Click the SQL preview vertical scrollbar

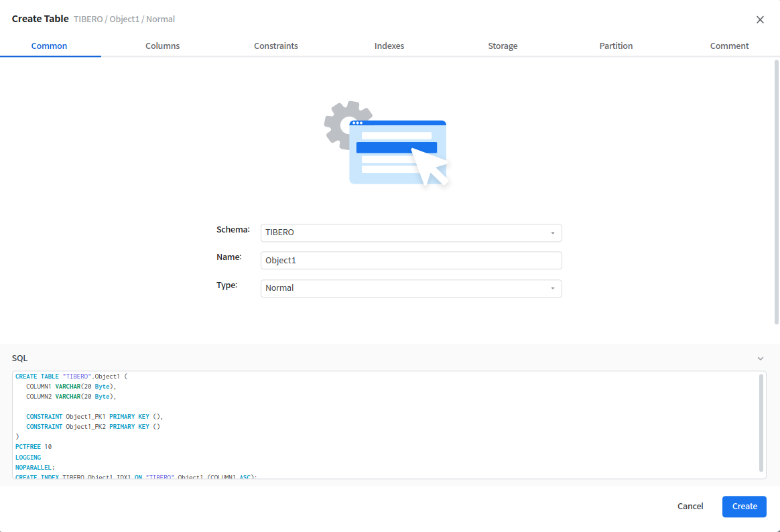coord(761,422)
